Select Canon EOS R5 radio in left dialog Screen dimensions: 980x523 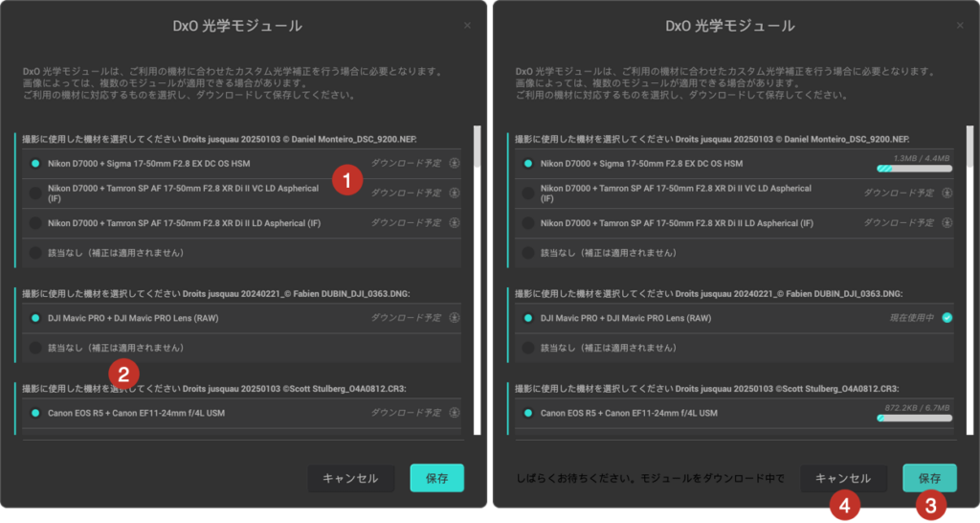pyautogui.click(x=35, y=413)
